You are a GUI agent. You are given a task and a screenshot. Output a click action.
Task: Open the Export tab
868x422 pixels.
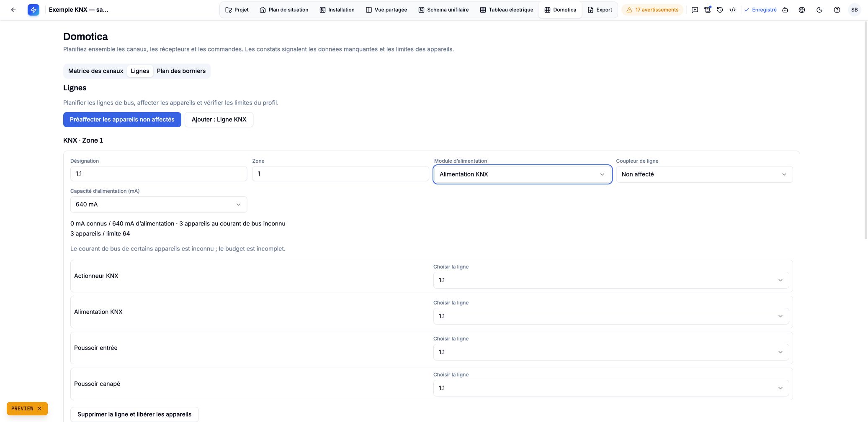600,10
